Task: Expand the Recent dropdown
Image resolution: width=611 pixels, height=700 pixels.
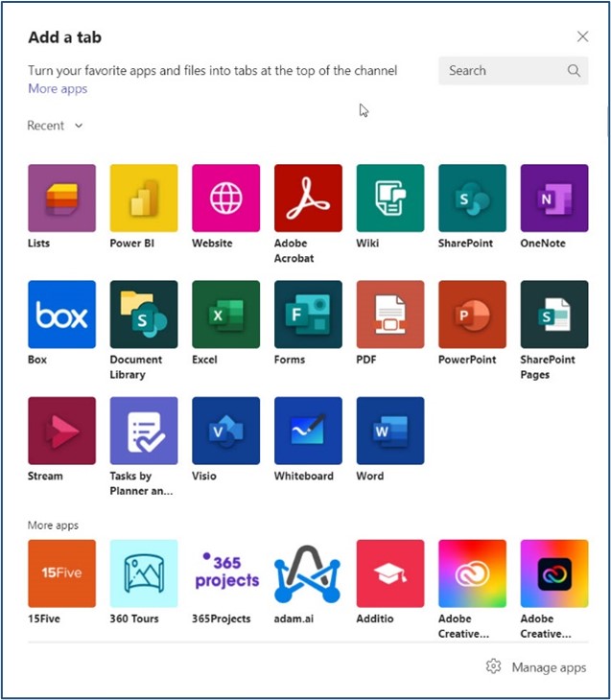Action: coord(55,126)
